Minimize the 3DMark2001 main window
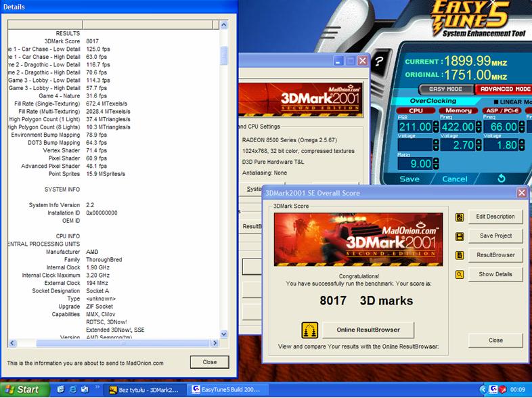The width and height of the screenshot is (532, 398). tap(338, 61)
